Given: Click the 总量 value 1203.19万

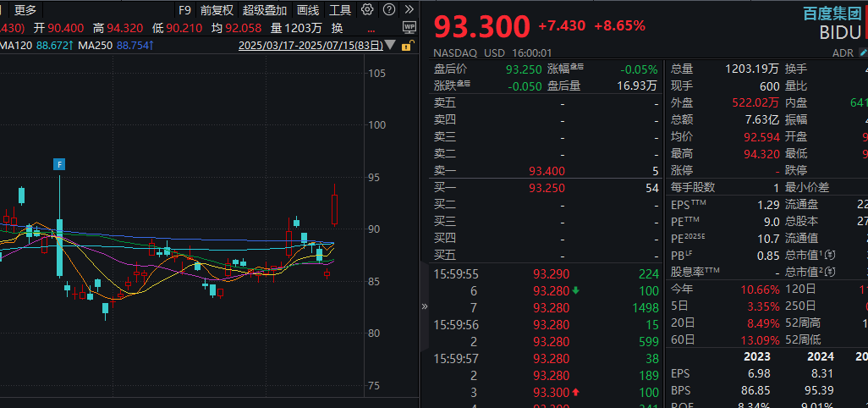Looking at the screenshot, I should click(752, 69).
